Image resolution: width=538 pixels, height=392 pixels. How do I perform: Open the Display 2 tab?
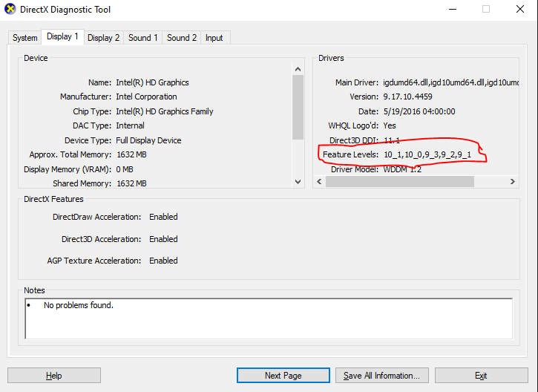pos(103,38)
